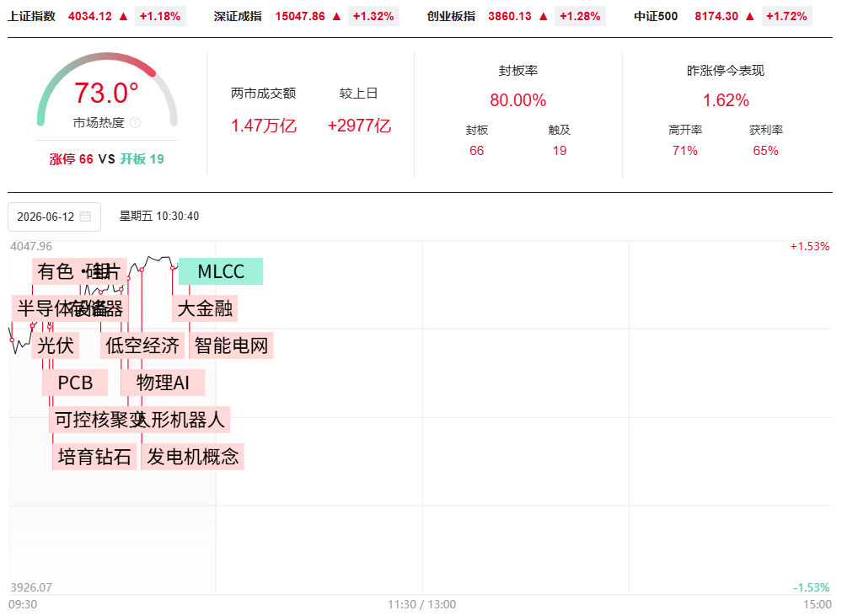Click the 获利率 65% value

[766, 151]
